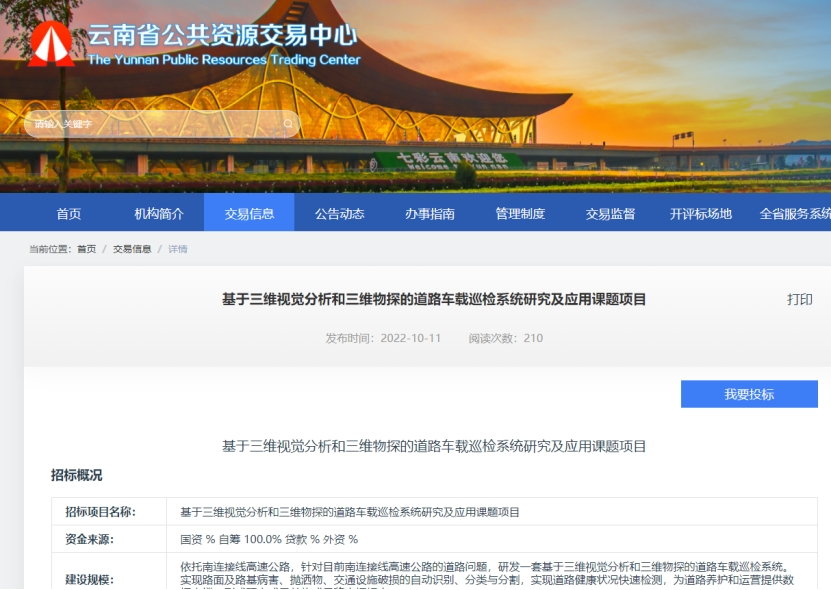Click 首页 in the breadcrumb trail

tap(87, 249)
